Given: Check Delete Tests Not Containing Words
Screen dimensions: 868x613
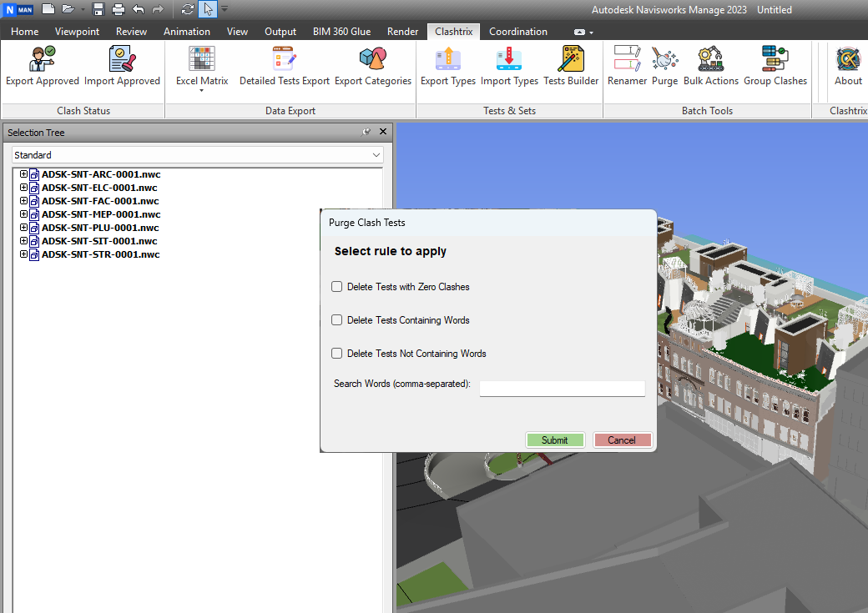Looking at the screenshot, I should point(336,353).
